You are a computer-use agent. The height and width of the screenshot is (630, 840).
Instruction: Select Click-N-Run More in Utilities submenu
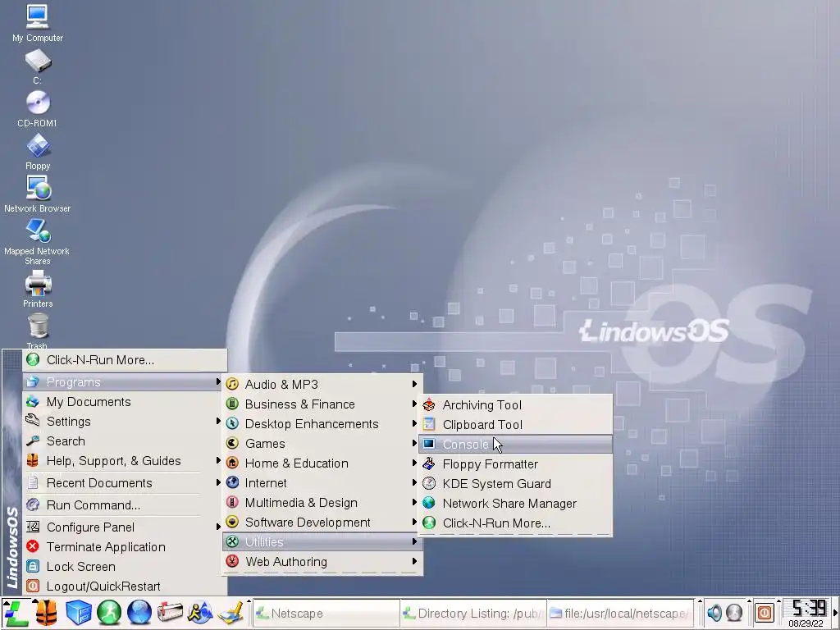point(516,523)
